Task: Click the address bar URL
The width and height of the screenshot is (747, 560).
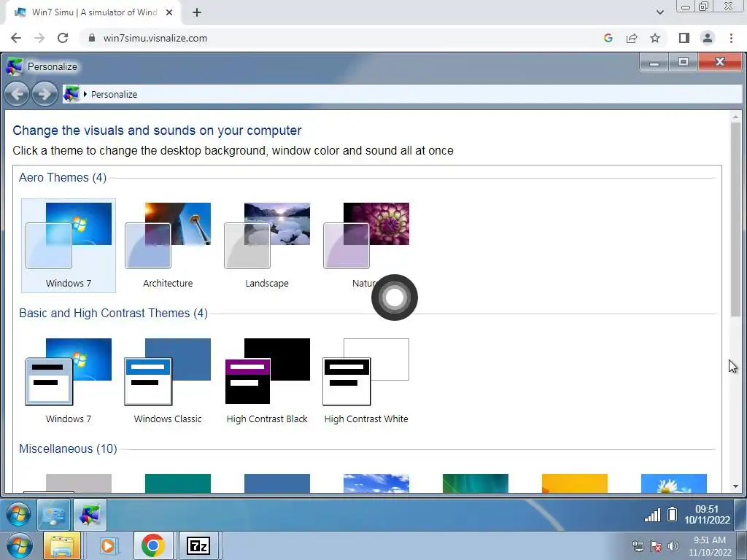Action: point(155,38)
